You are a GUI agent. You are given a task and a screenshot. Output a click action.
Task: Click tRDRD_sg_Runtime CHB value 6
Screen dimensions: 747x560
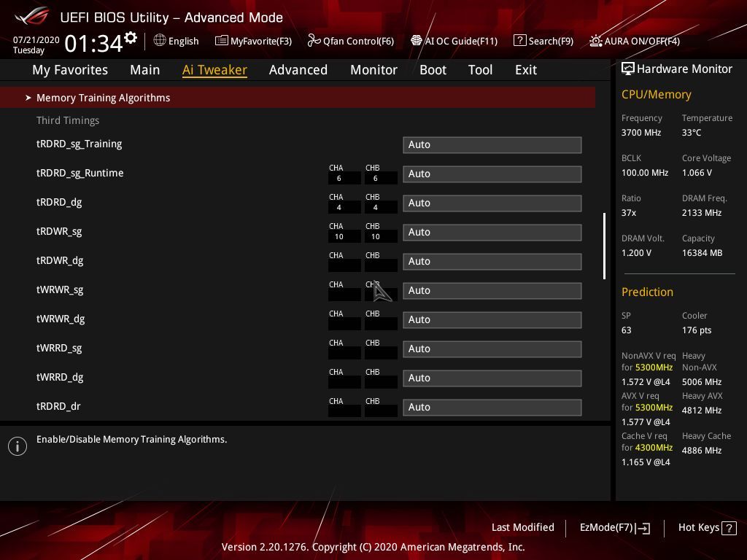pos(376,179)
